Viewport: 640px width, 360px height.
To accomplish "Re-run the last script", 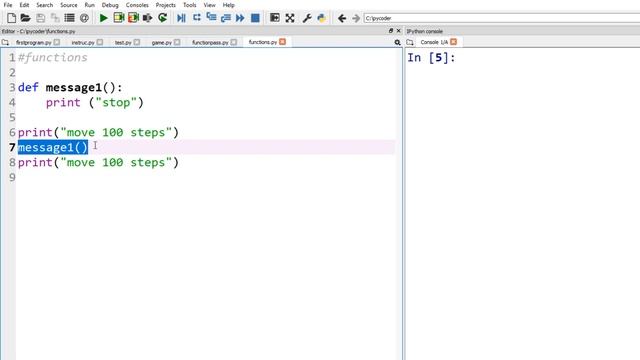I will click(x=162, y=18).
